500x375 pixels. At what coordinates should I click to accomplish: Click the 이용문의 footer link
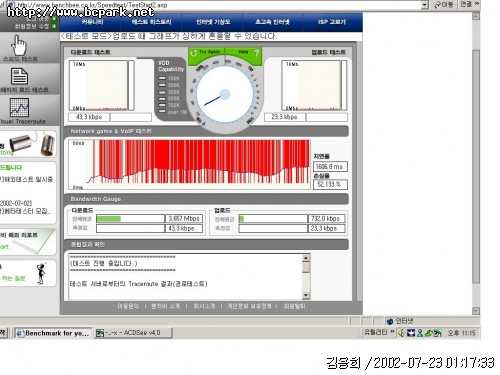click(128, 306)
